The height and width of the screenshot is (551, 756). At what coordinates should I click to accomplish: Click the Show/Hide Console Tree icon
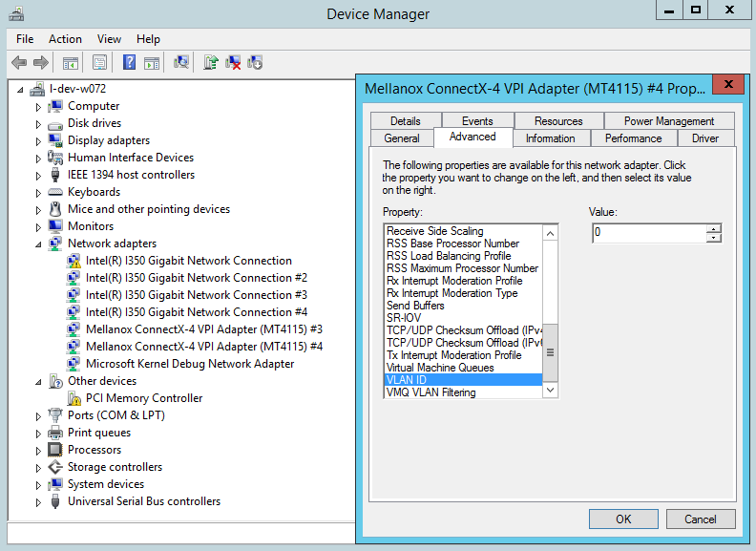click(71, 63)
